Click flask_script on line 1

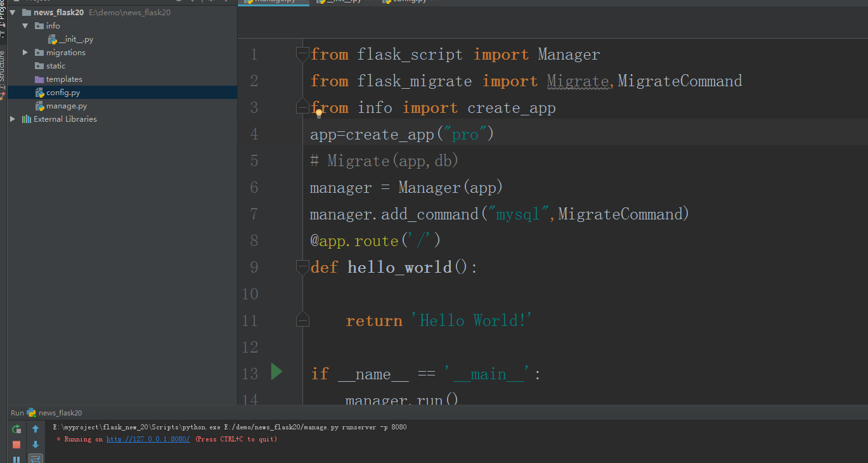click(x=410, y=55)
